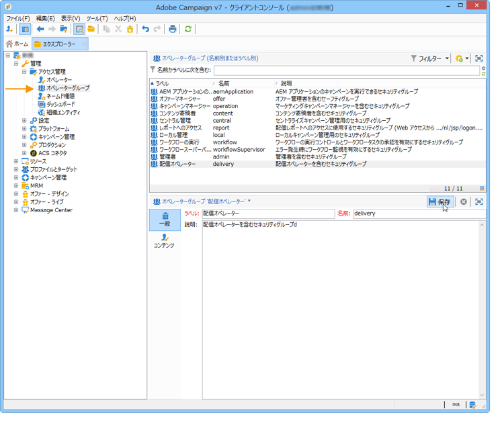Switch to the ホーム tab
The height and width of the screenshot is (421, 504).
pyautogui.click(x=17, y=44)
